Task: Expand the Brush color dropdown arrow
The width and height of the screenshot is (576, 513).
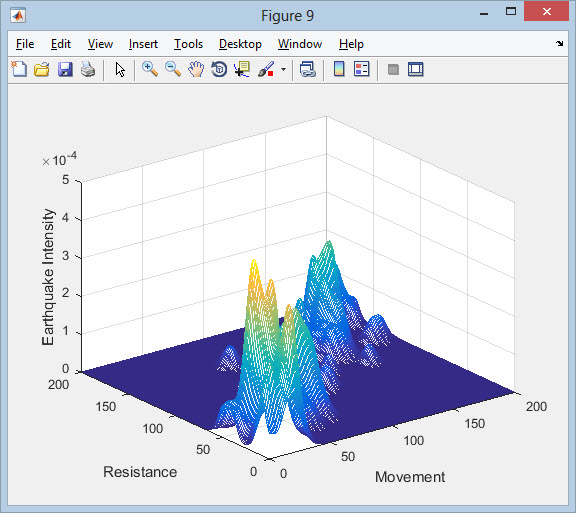Action: point(283,69)
